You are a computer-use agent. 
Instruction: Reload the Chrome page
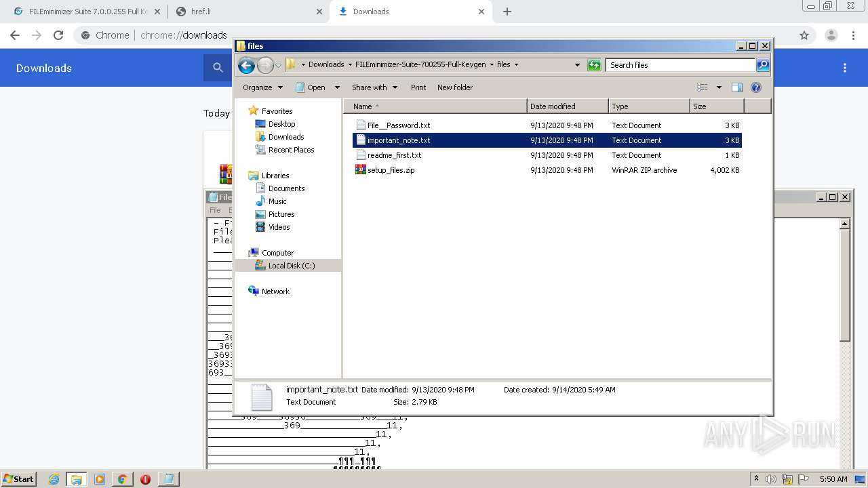[58, 35]
